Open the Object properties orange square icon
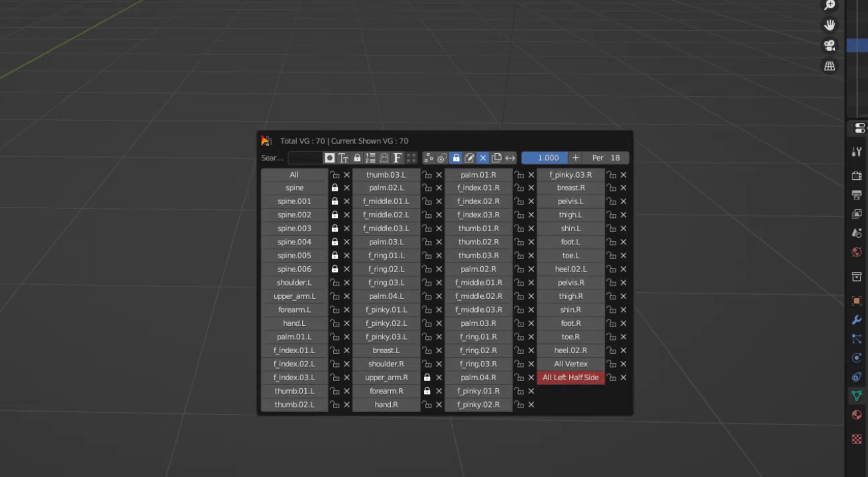Viewport: 868px width, 477px height. (857, 301)
